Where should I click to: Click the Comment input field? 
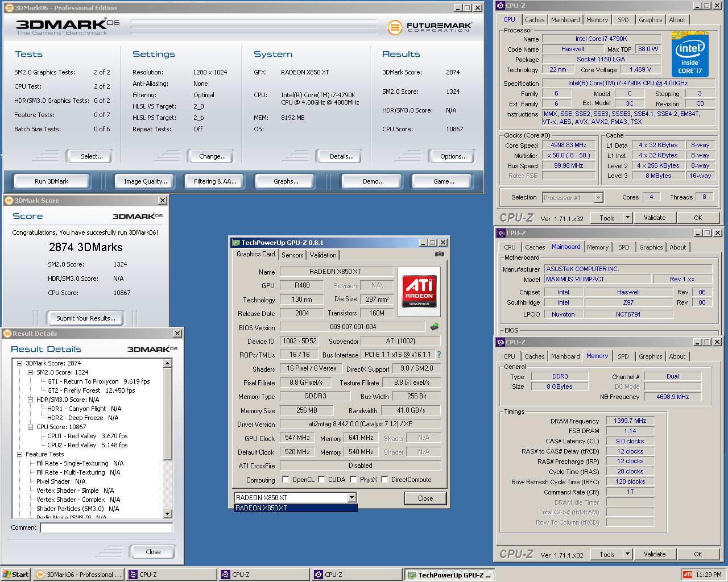click(106, 527)
